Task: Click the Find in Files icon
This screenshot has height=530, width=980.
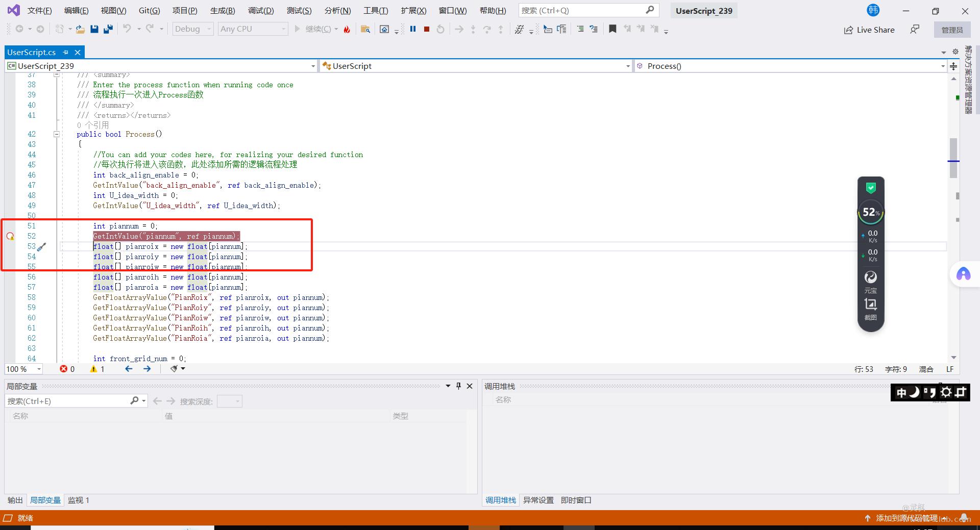Action: coord(365,29)
